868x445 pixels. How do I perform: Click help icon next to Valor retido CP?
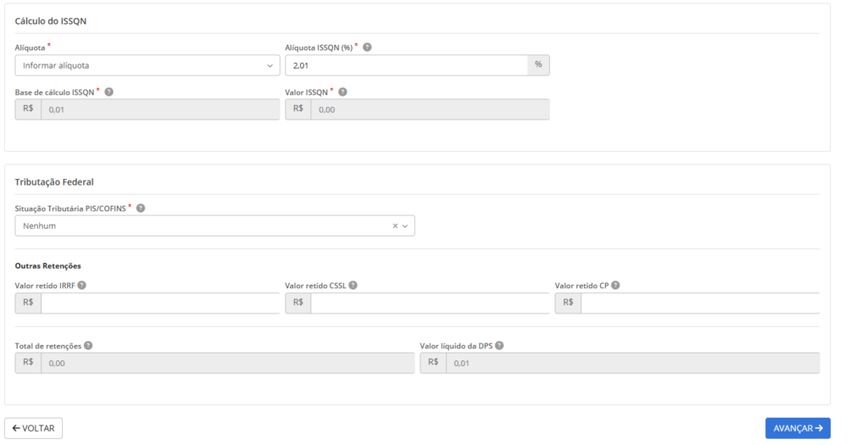pos(615,286)
